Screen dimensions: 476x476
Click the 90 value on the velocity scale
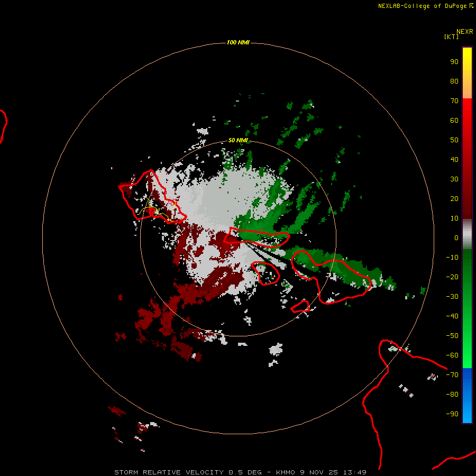tap(454, 62)
